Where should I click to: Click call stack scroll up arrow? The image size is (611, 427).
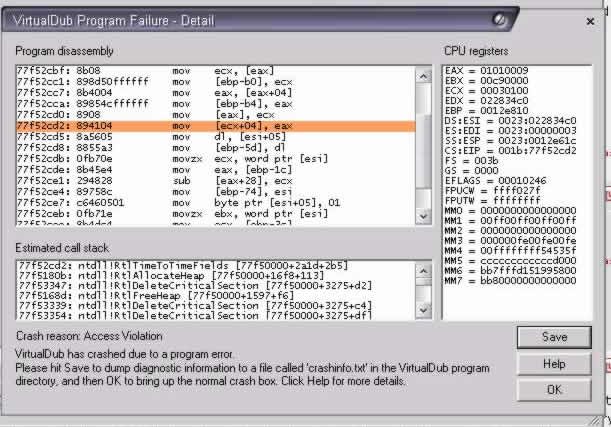(424, 270)
